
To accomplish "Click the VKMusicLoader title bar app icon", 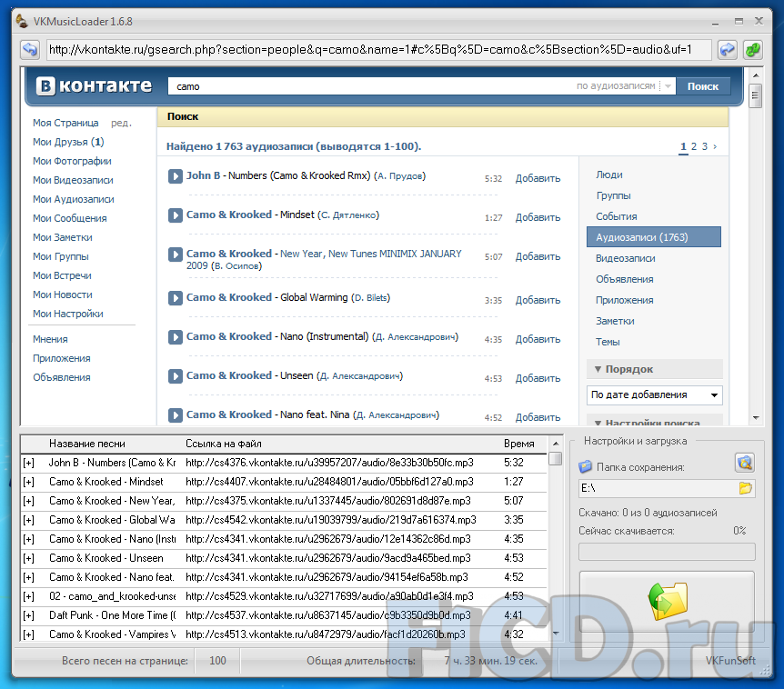I will [x=22, y=21].
